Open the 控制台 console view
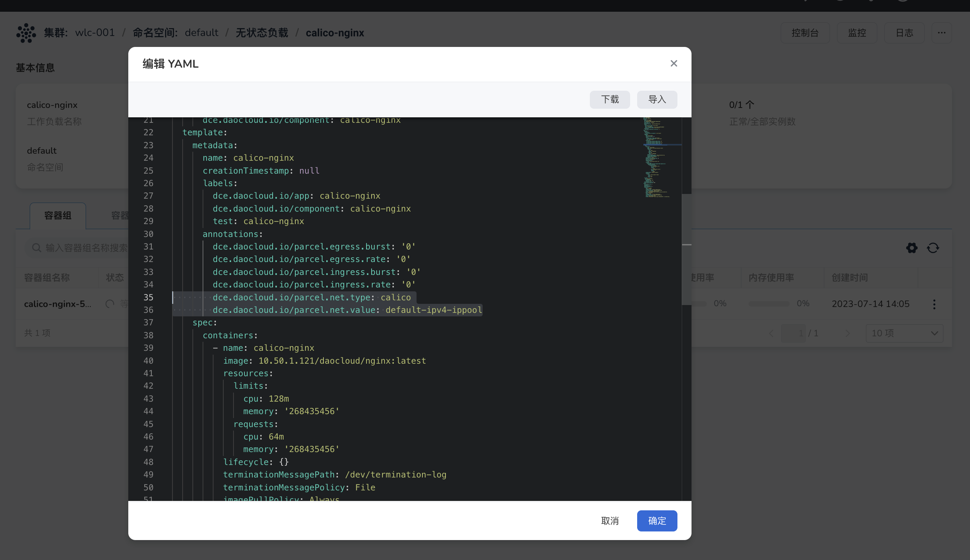The height and width of the screenshot is (560, 970). [805, 33]
